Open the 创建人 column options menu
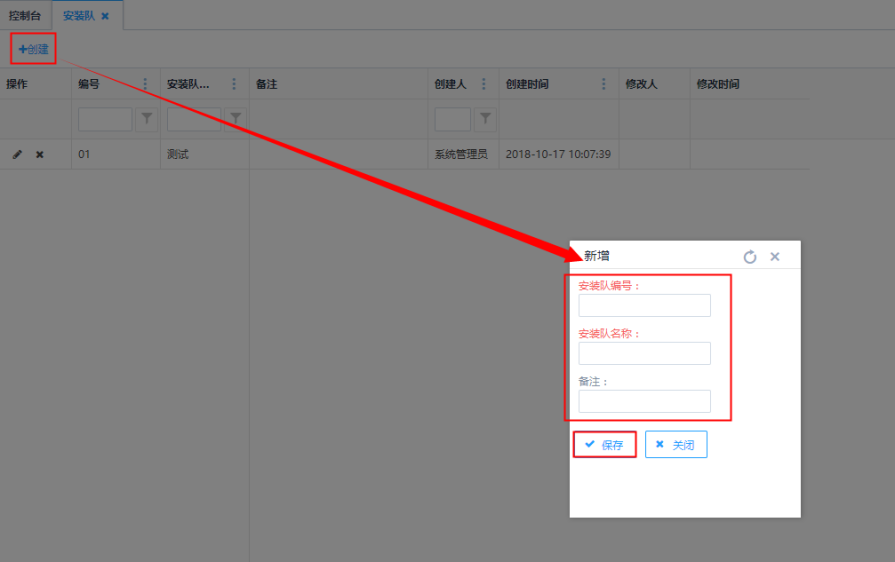 pyautogui.click(x=484, y=84)
